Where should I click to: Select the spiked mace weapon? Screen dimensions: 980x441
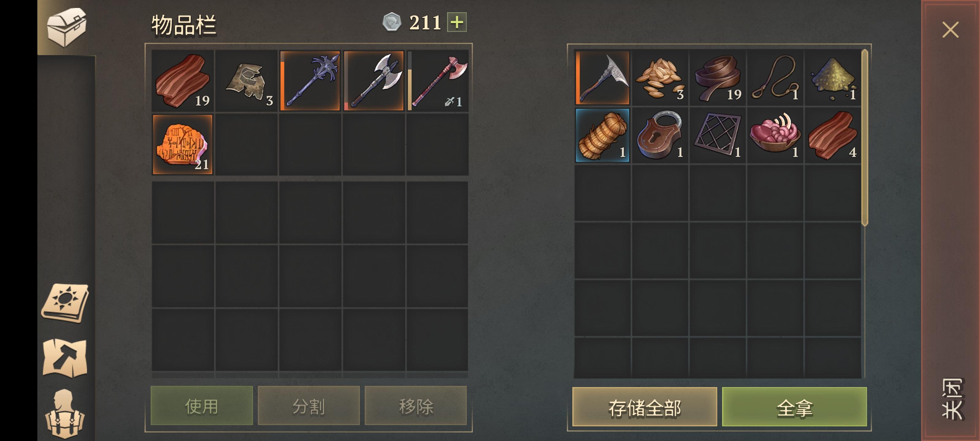click(310, 81)
